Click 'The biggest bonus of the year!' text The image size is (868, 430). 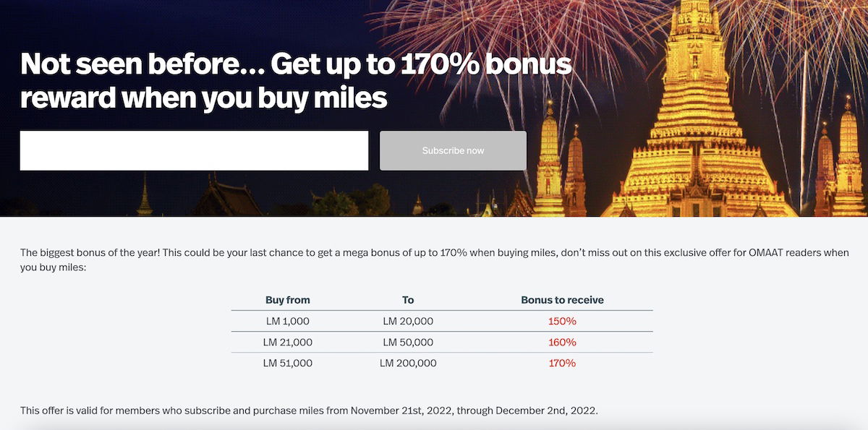[91, 253]
